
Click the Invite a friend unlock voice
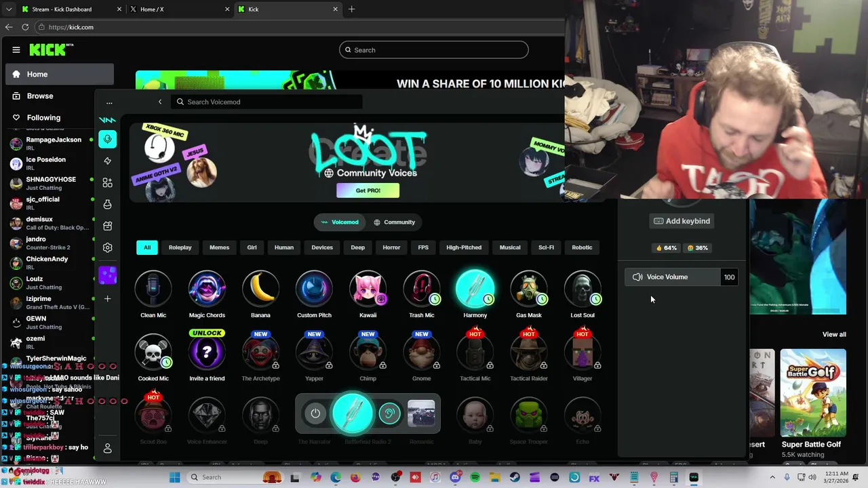coord(207,352)
